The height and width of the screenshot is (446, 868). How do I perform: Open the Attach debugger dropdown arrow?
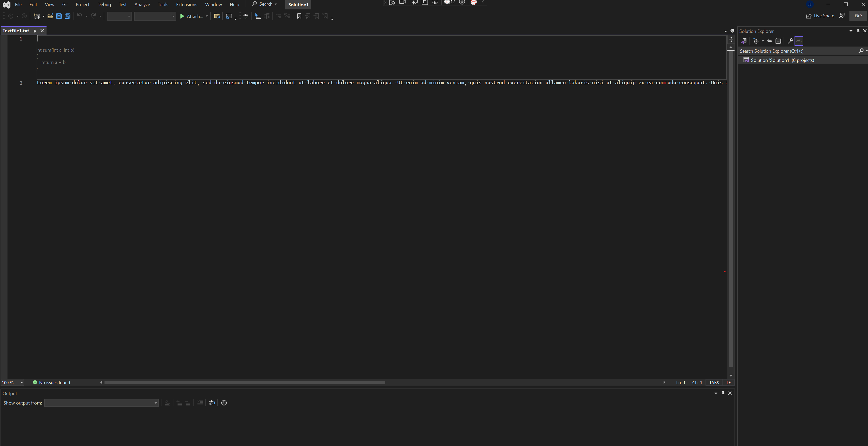pyautogui.click(x=207, y=16)
